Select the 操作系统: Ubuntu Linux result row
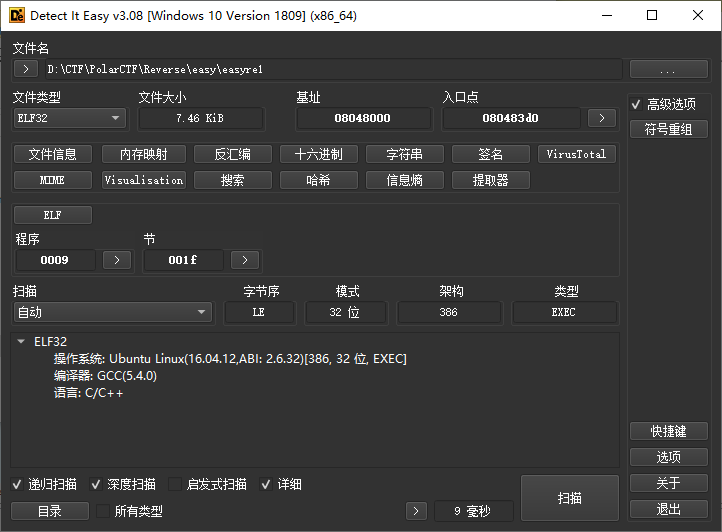 [230, 359]
